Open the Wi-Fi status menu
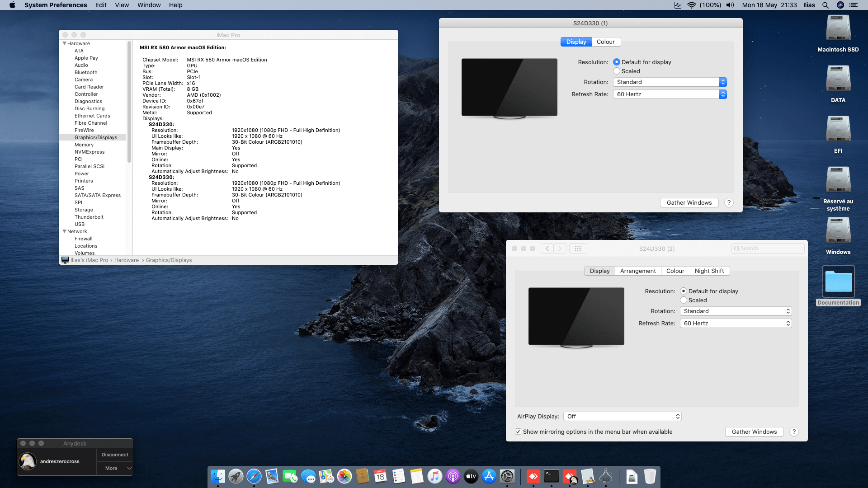 pyautogui.click(x=691, y=5)
